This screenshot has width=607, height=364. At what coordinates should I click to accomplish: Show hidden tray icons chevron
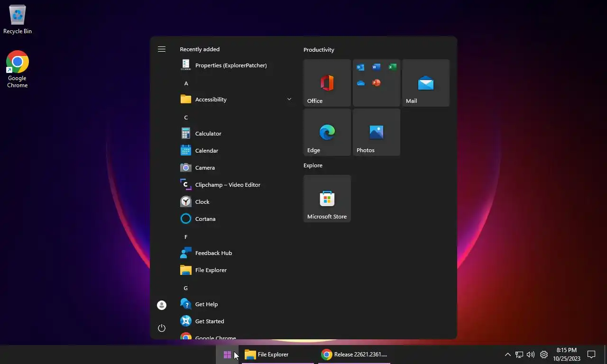[x=507, y=355]
